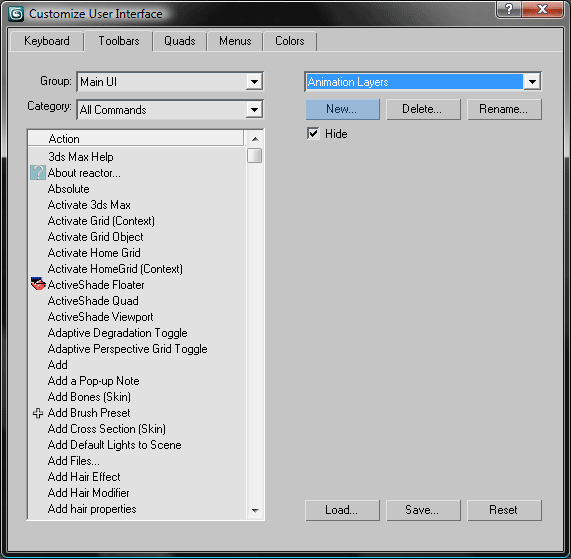Switch to the Keyboard tab
The height and width of the screenshot is (559, 571).
[x=47, y=41]
